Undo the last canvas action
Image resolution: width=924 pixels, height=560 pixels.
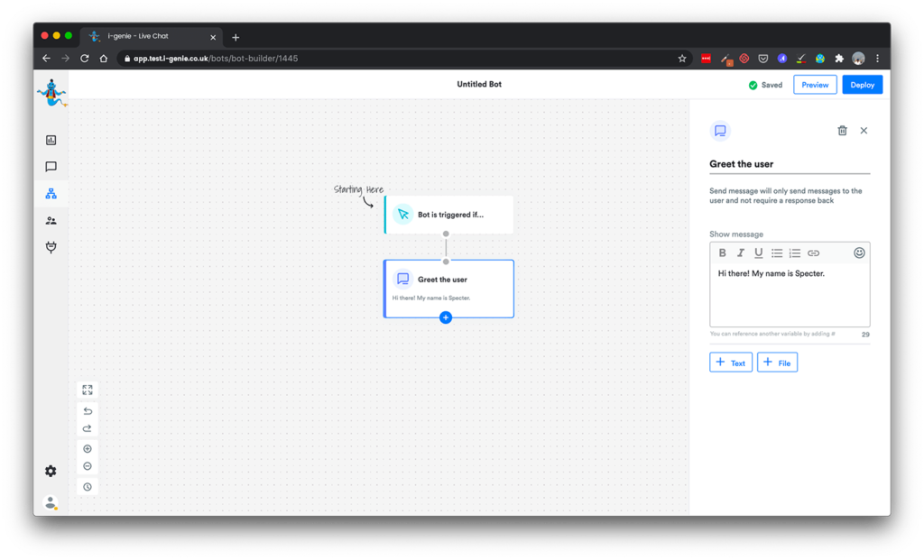pyautogui.click(x=88, y=411)
